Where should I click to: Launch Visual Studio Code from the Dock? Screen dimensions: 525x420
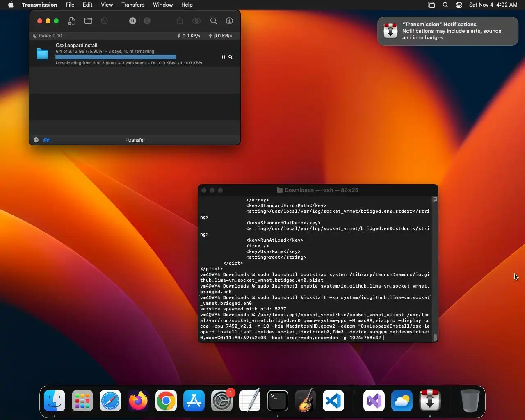333,401
